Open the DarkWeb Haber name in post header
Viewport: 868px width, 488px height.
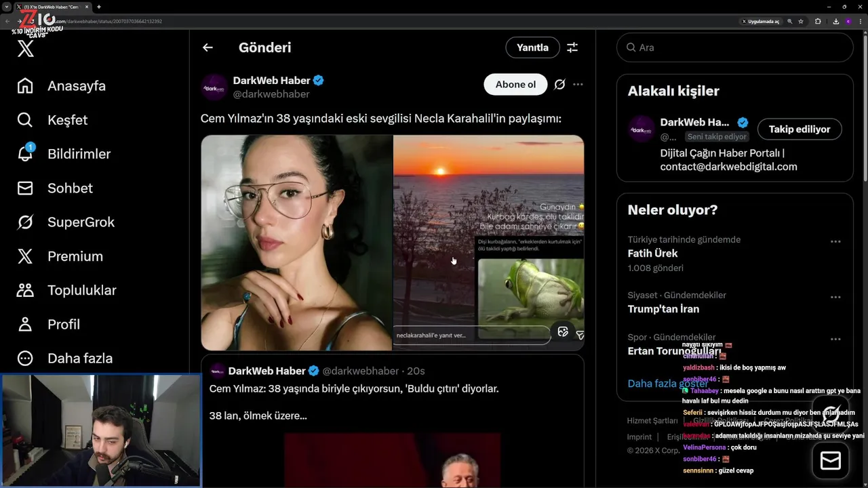point(271,80)
